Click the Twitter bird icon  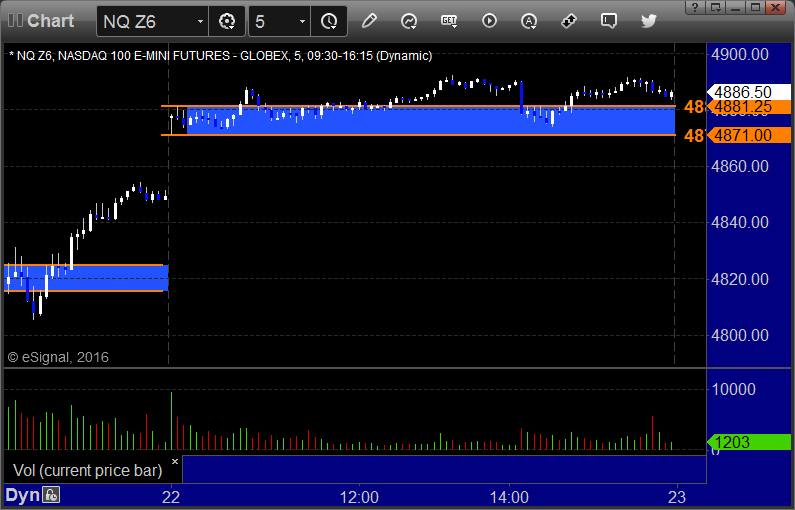tap(648, 21)
